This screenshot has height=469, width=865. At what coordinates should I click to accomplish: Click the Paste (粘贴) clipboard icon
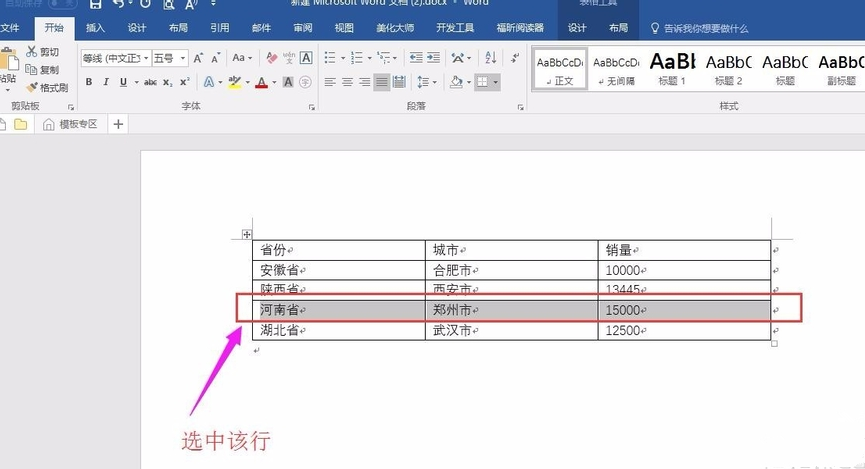pos(8,61)
